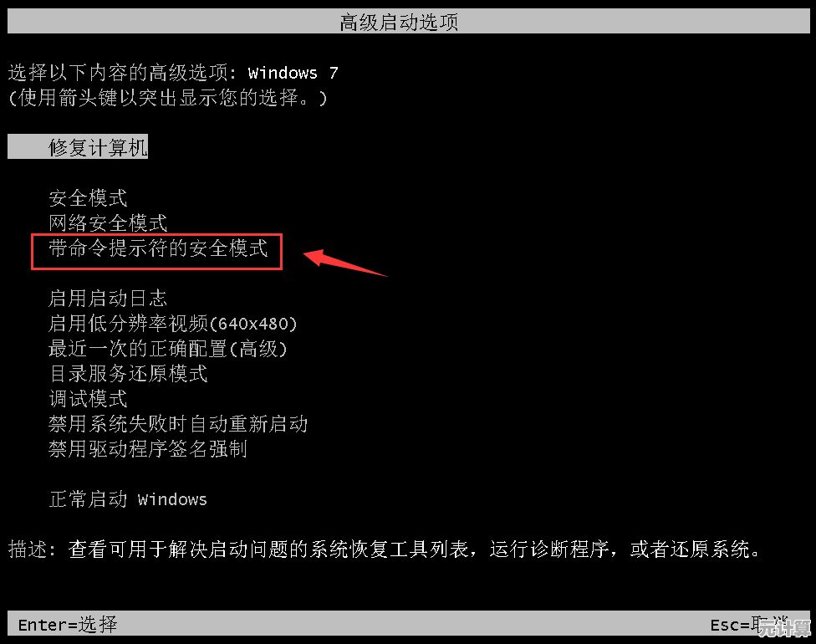Viewport: 816px width, 644px height.
Task: Choose 目录服务还原模式 option
Action: coord(128,374)
